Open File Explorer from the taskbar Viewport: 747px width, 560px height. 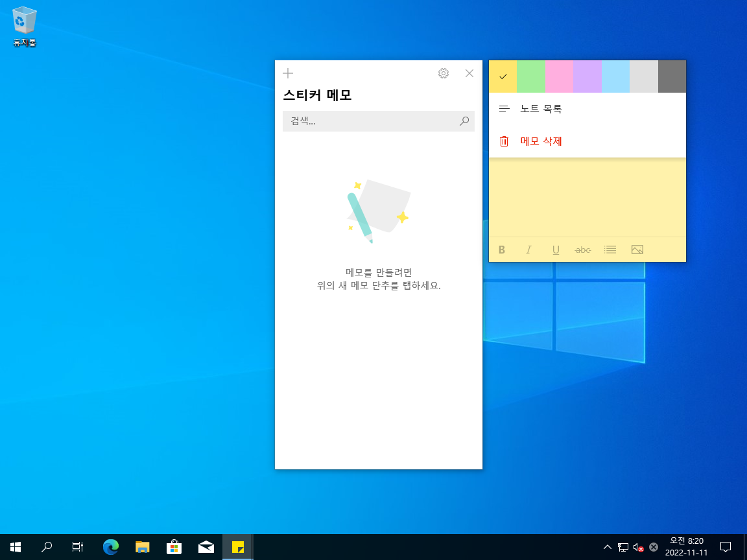pyautogui.click(x=143, y=547)
